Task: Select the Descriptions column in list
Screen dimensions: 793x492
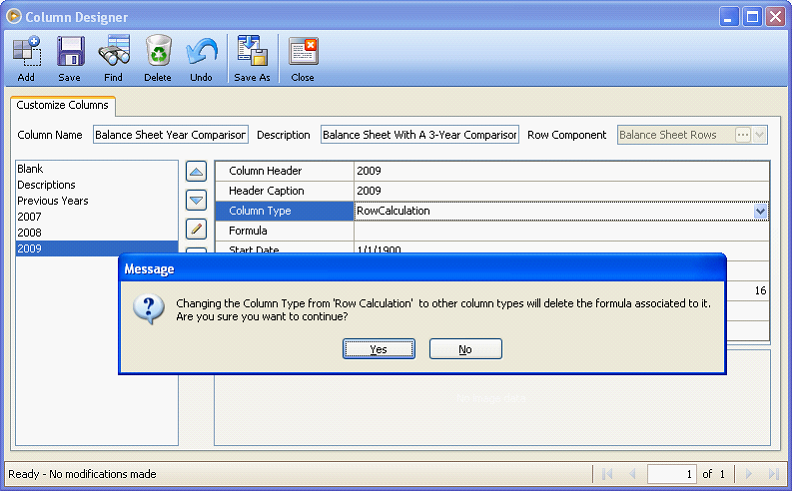Action: 97,185
